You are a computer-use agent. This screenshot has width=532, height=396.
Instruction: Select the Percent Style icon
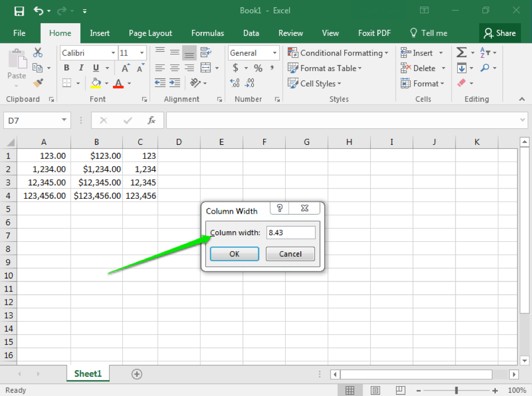(x=257, y=68)
